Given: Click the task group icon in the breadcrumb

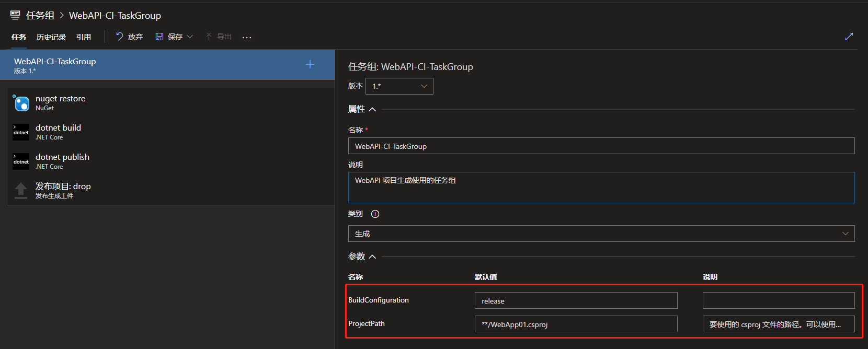Looking at the screenshot, I should point(15,15).
